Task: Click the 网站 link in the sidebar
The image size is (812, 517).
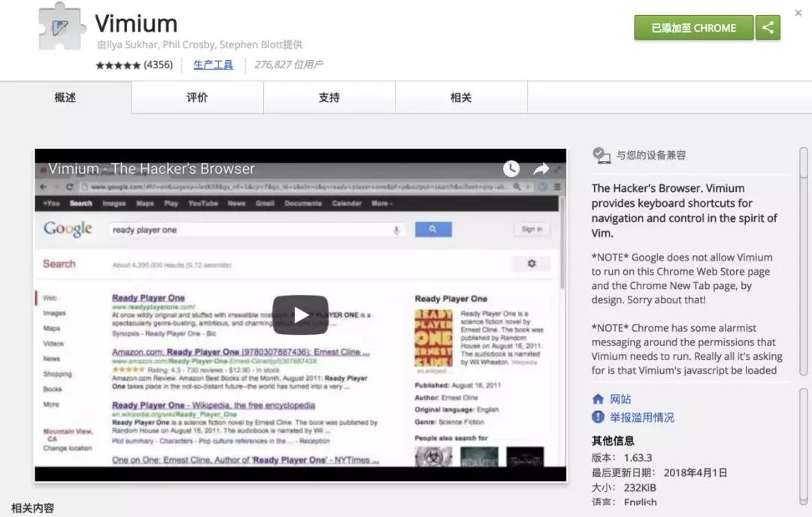Action: point(618,399)
